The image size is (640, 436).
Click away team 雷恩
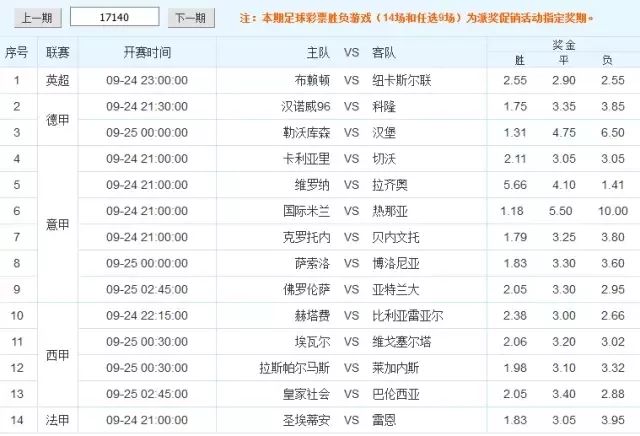(384, 420)
